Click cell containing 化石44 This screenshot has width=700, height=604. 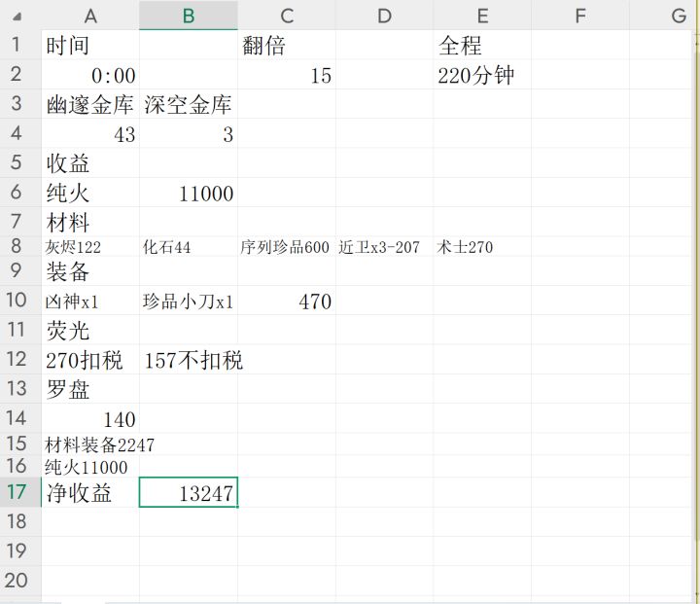189,246
